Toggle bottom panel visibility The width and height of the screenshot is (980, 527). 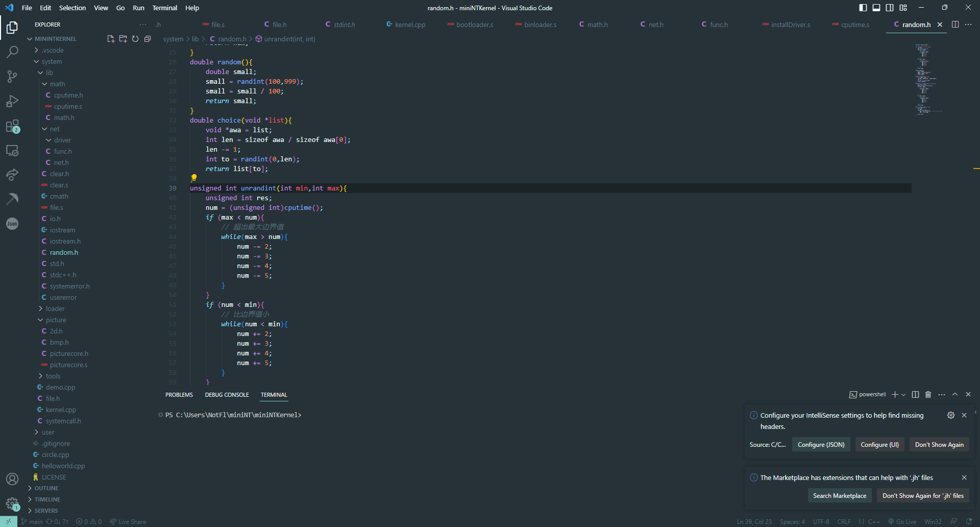pyautogui.click(x=876, y=8)
